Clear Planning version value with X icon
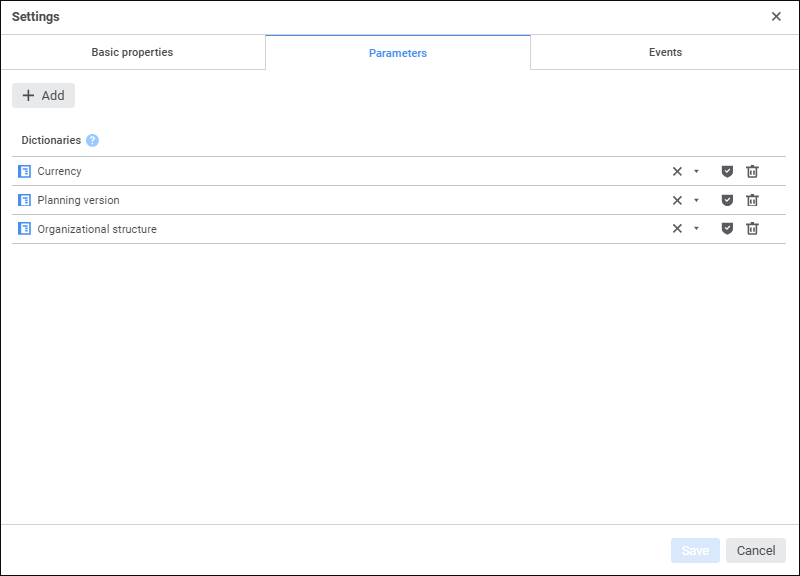The image size is (800, 576). click(677, 200)
